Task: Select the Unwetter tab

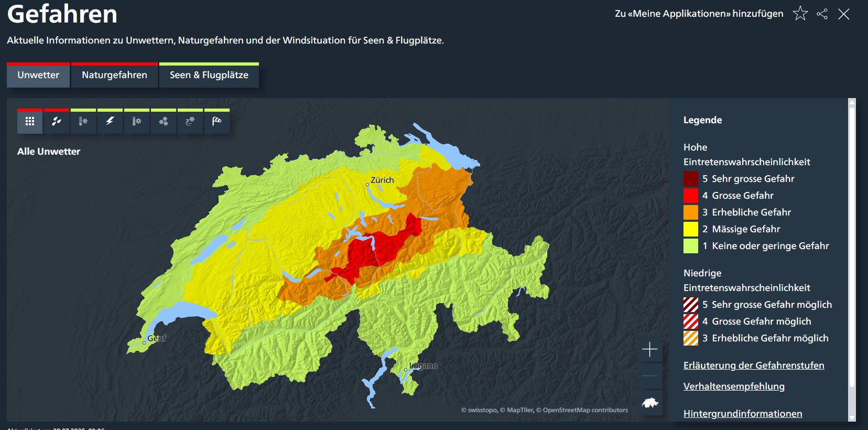Action: click(38, 76)
